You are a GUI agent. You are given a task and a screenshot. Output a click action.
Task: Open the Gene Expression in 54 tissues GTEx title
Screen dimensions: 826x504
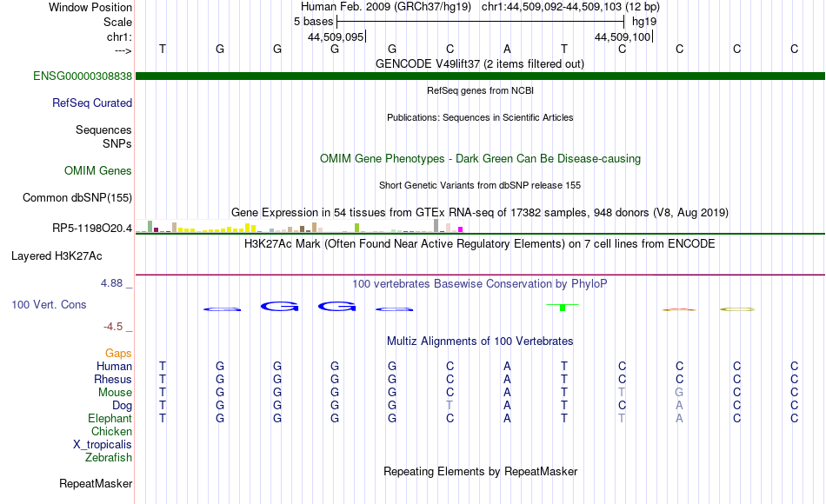(x=479, y=212)
